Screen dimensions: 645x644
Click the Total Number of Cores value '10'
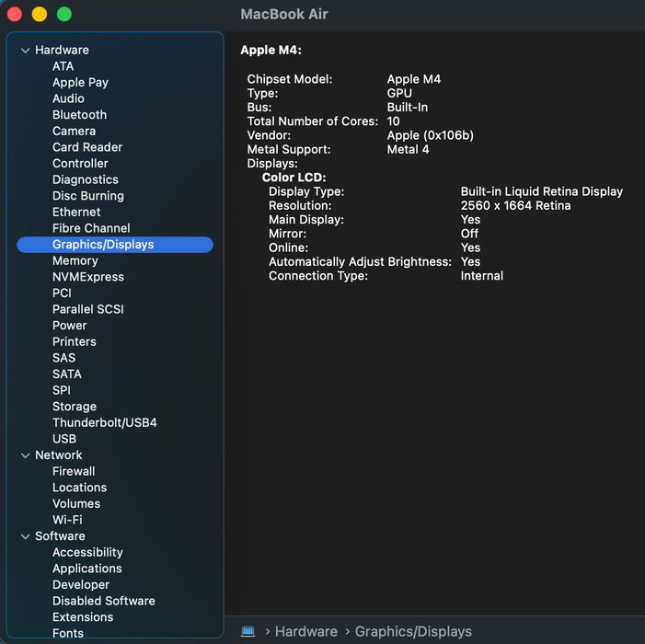pos(393,121)
